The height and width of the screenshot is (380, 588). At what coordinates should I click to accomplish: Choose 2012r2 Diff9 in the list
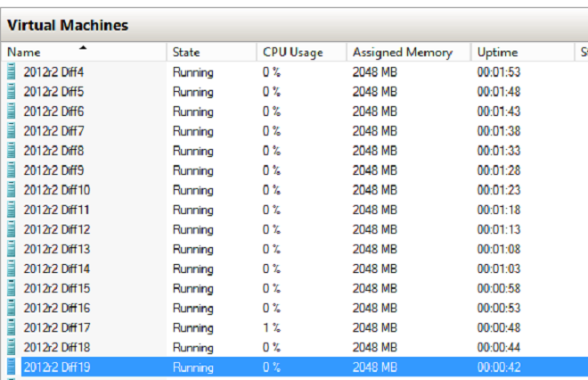pos(53,170)
